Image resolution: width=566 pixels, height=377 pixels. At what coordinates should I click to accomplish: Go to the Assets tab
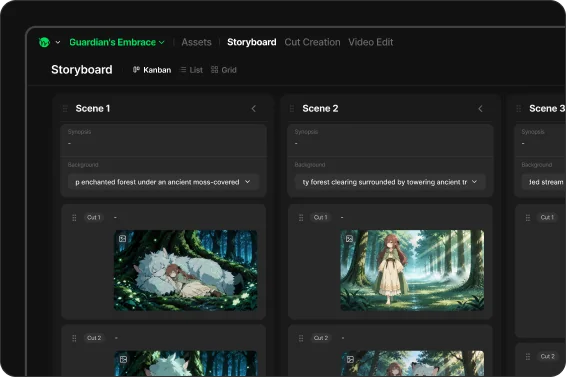[x=196, y=42]
